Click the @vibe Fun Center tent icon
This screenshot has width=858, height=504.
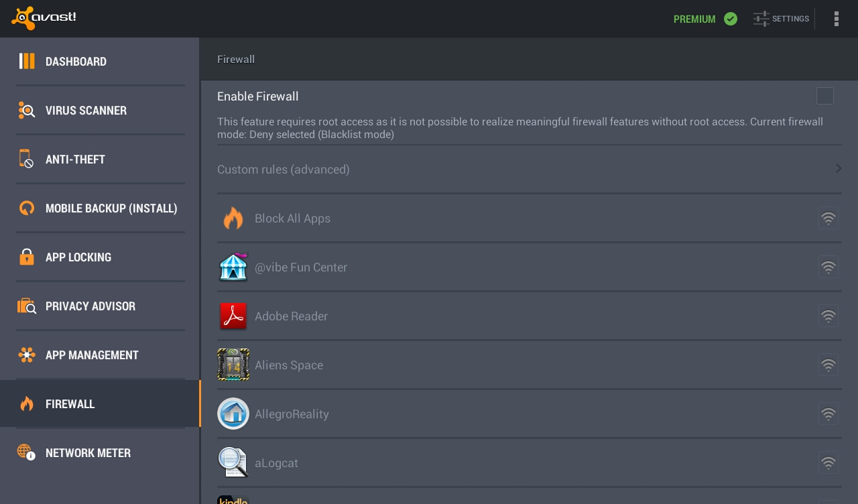pos(233,267)
